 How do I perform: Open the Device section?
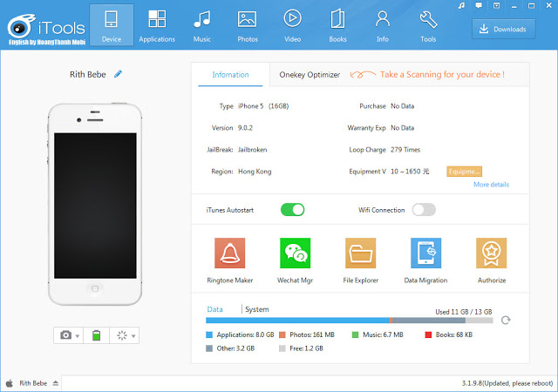112,25
